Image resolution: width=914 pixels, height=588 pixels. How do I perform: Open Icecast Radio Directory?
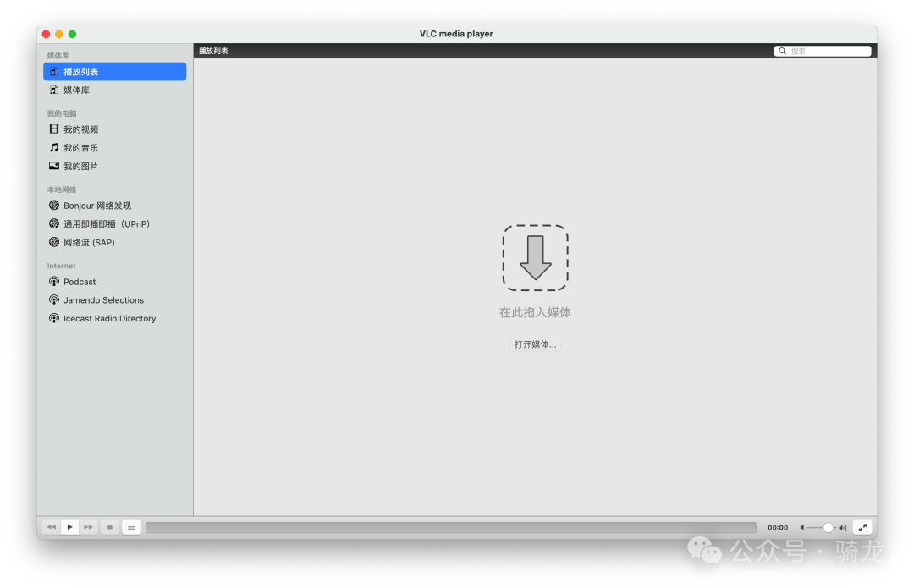click(115, 318)
